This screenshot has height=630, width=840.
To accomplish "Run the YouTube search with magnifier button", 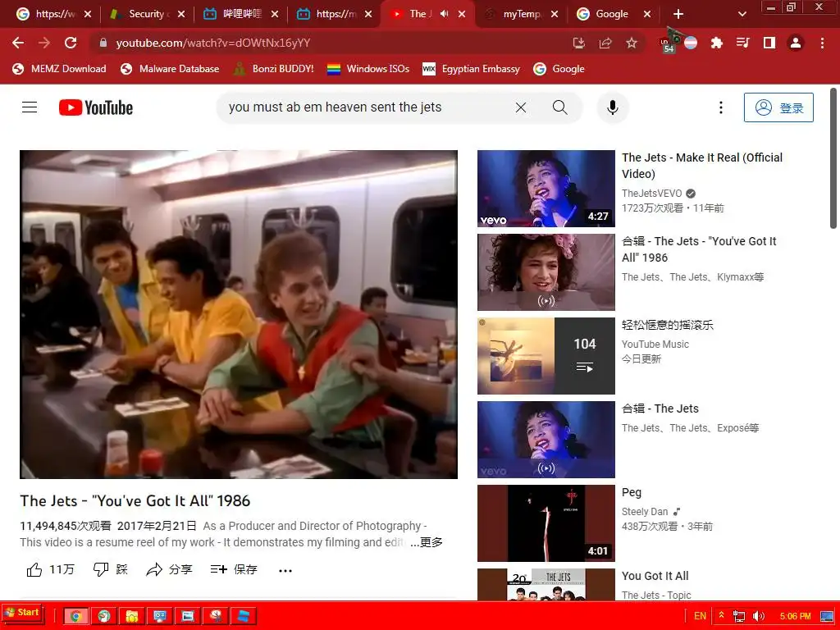I will pyautogui.click(x=559, y=107).
